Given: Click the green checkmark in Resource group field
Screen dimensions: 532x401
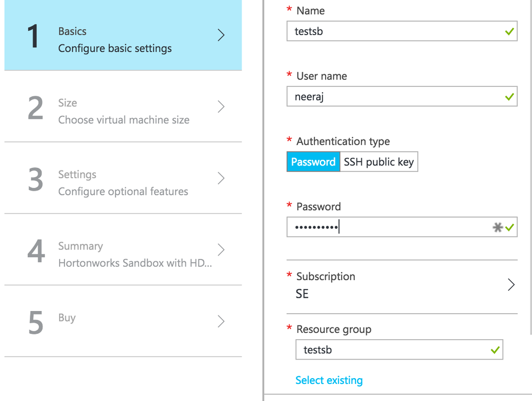Looking at the screenshot, I should [495, 350].
